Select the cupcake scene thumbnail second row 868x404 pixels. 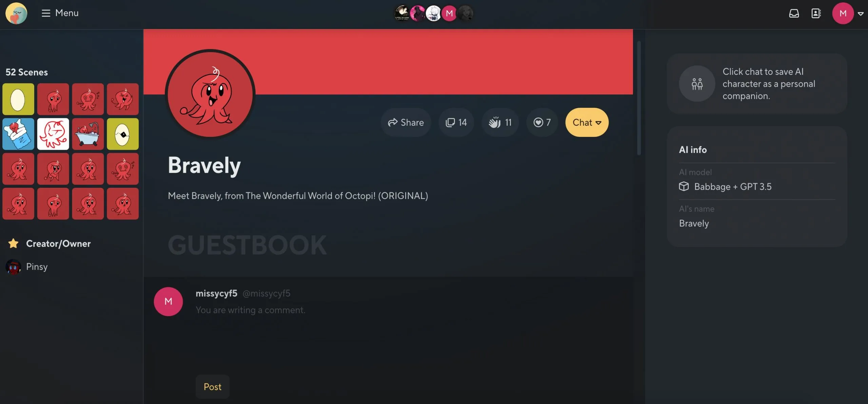[x=18, y=134]
